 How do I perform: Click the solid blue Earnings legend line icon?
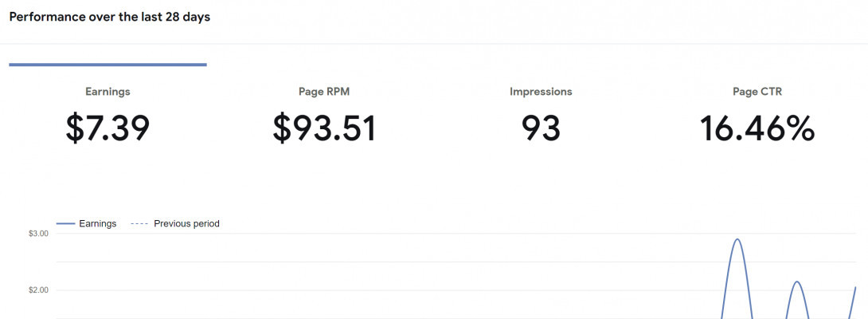66,224
